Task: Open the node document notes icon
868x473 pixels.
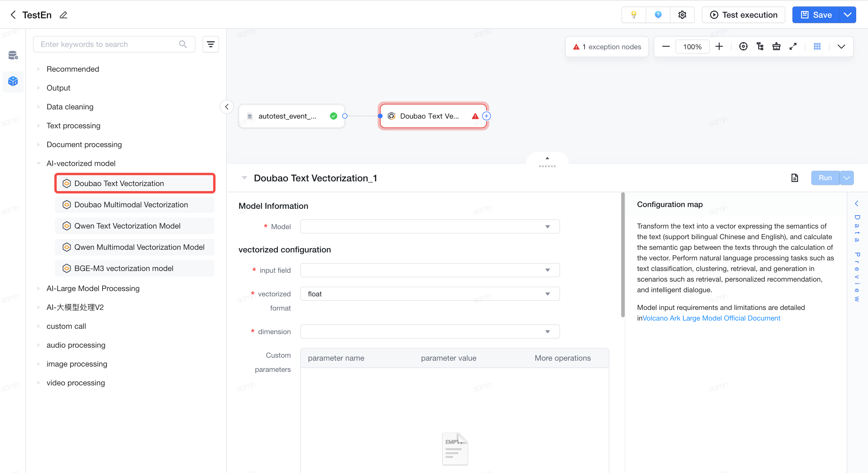Action: coord(794,178)
